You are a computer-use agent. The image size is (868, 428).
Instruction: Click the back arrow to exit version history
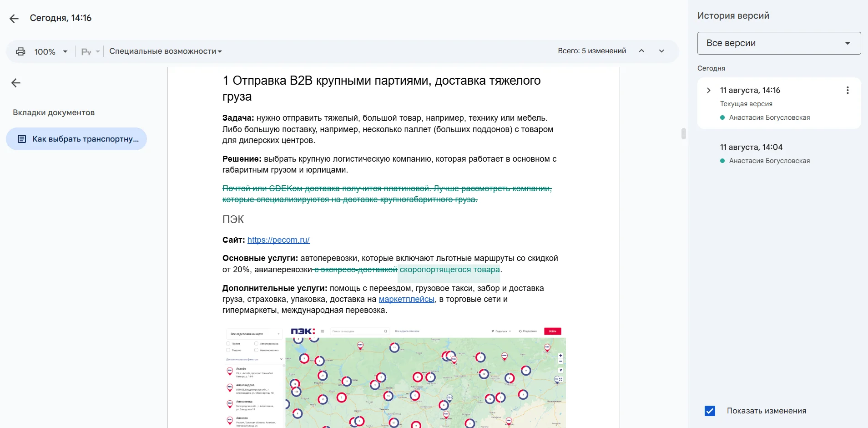[14, 18]
